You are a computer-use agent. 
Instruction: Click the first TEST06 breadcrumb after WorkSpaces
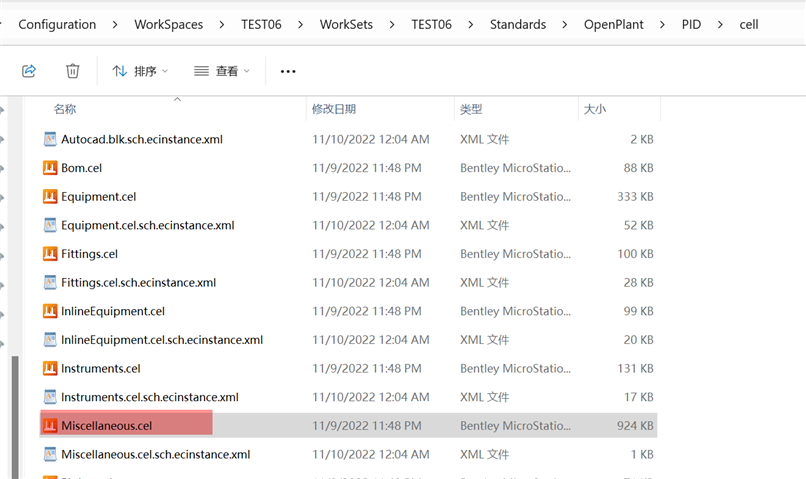coord(261,24)
